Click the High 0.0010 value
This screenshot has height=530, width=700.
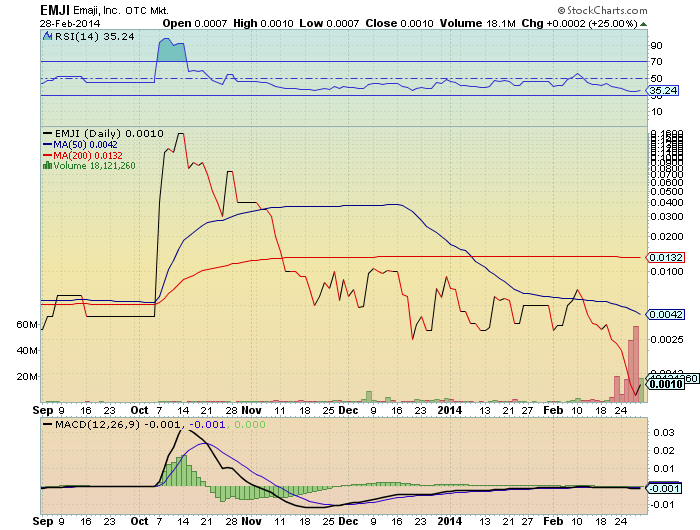tap(263, 23)
